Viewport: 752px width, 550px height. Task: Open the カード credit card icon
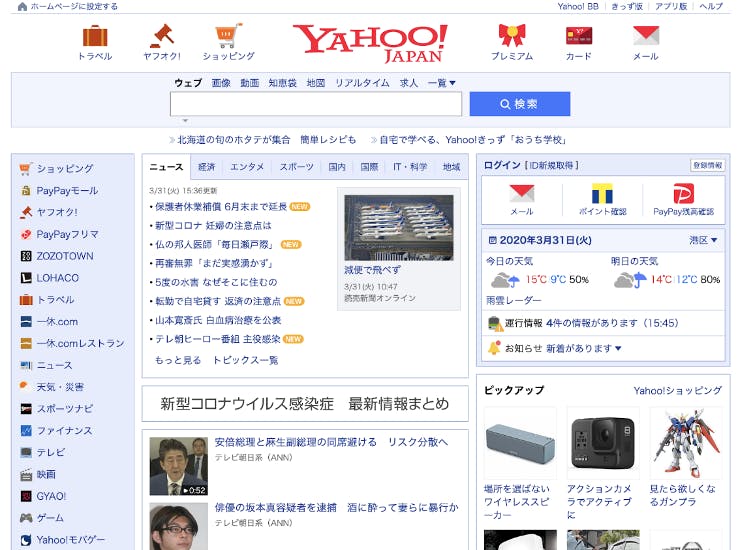tap(579, 35)
